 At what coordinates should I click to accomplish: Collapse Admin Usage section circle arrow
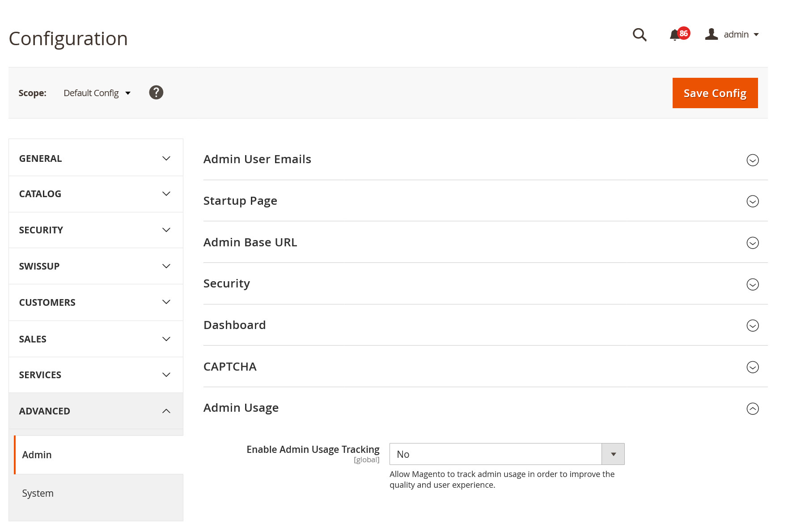(x=753, y=409)
